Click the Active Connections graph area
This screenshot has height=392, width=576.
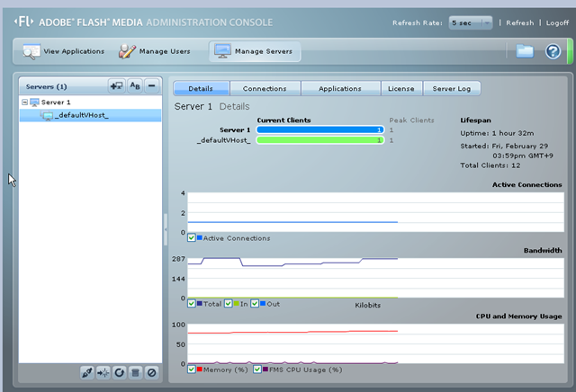click(376, 212)
